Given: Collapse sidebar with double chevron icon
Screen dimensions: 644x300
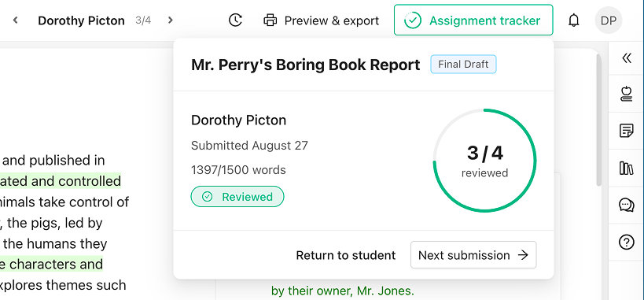Looking at the screenshot, I should click(x=627, y=58).
